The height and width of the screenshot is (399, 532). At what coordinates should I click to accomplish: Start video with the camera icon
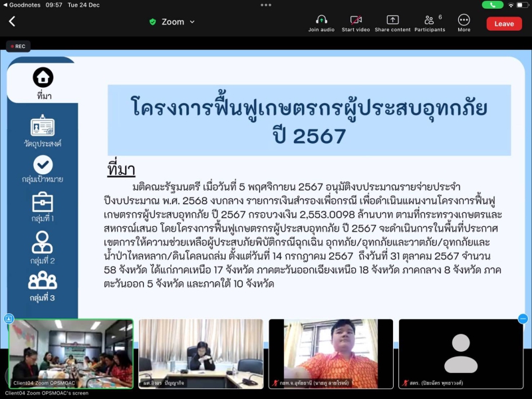coord(356,21)
